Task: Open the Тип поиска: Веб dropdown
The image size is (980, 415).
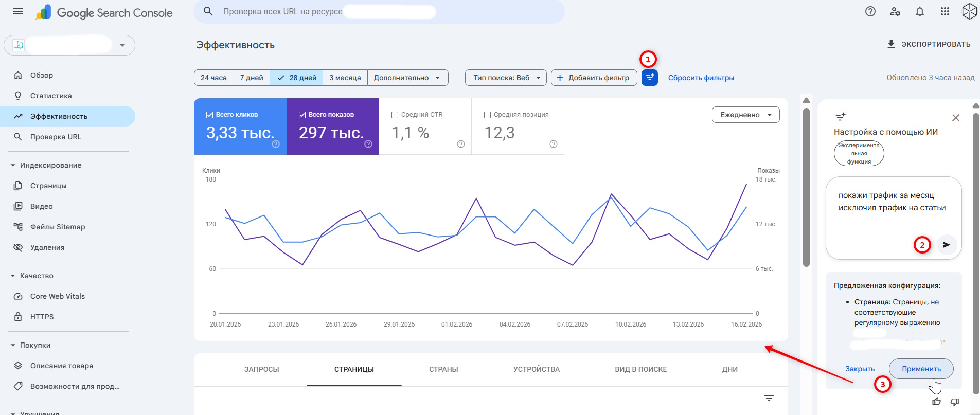Action: tap(506, 78)
